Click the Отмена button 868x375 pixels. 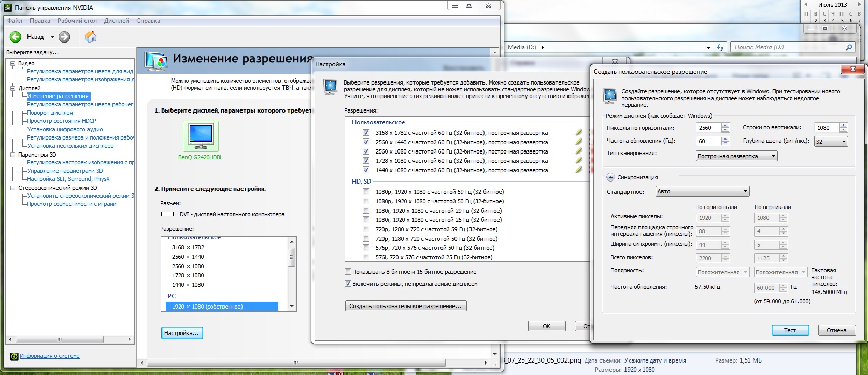coord(836,330)
